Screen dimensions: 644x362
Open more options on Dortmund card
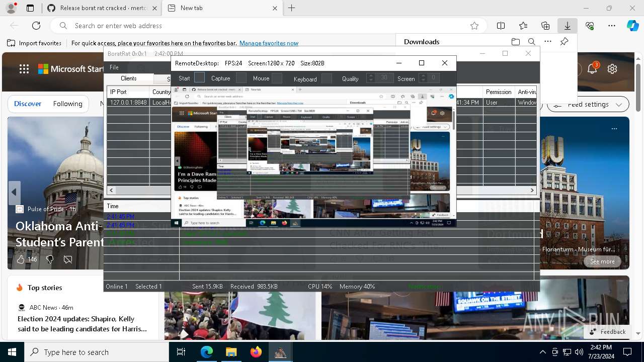coord(614,129)
